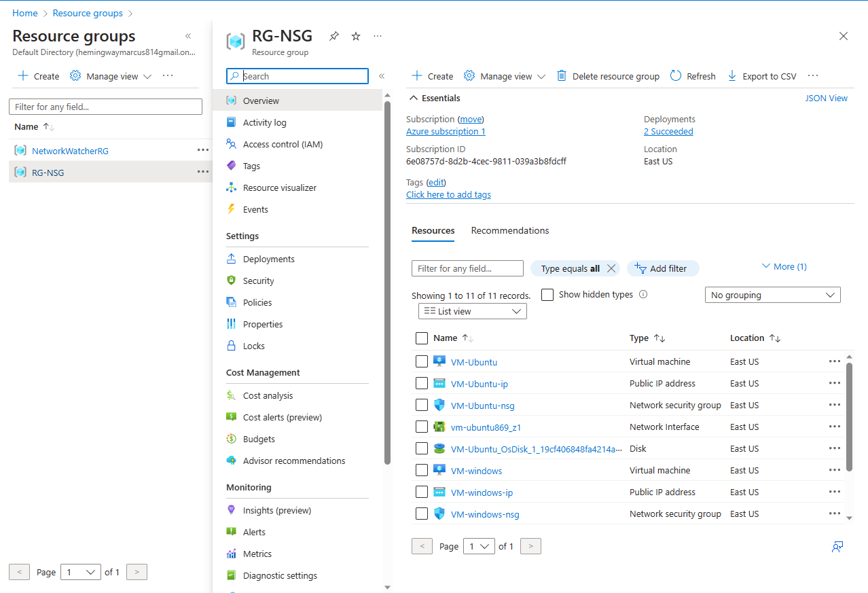868x593 pixels.
Task: Open the No grouping dropdown
Action: coord(772,294)
